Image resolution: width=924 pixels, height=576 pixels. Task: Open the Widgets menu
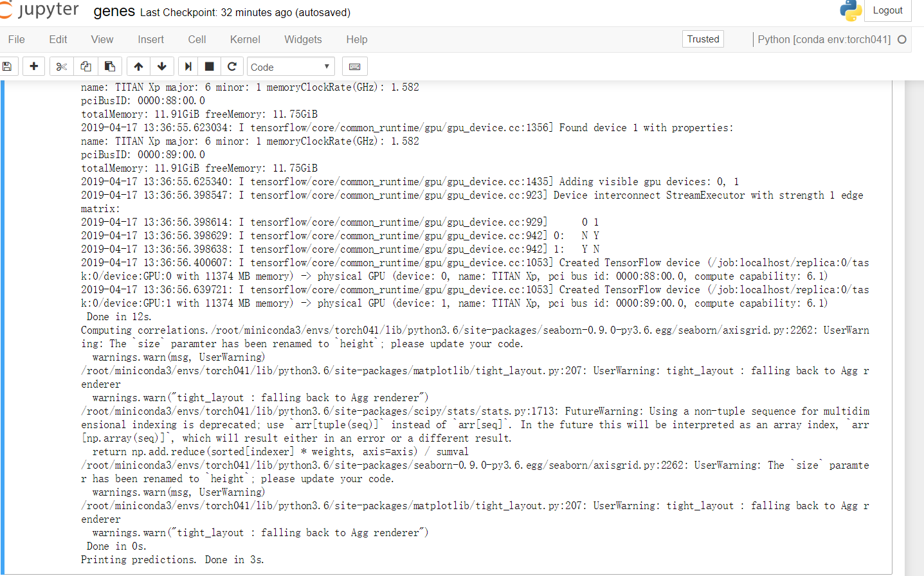coord(303,39)
